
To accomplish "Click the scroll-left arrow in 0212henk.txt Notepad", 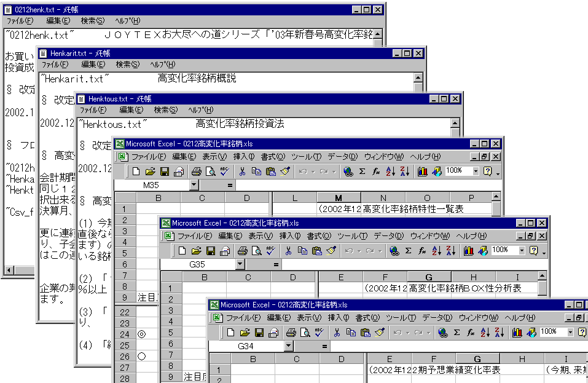I will click(x=9, y=270).
